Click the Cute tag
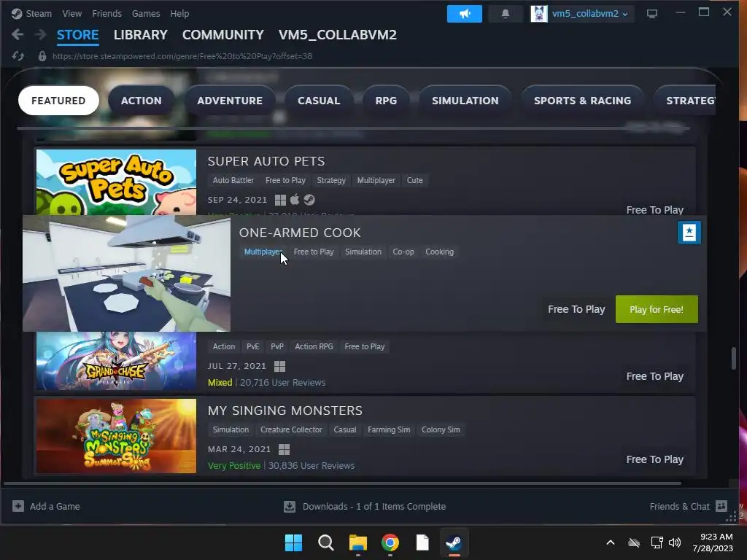Viewport: 747px width, 560px height. tap(414, 180)
